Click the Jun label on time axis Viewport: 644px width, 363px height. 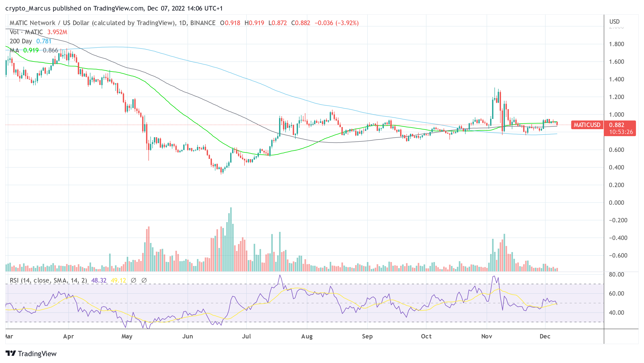pyautogui.click(x=188, y=337)
